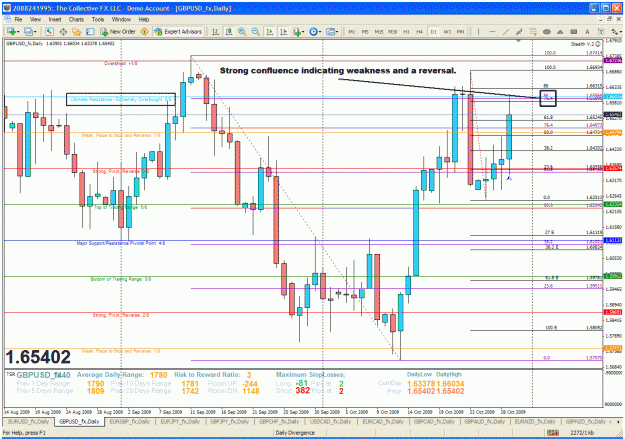Image resolution: width=625 pixels, height=439 pixels.
Task: Switch to EURGBP_fx,Daily chart tab
Action: pyautogui.click(x=130, y=421)
